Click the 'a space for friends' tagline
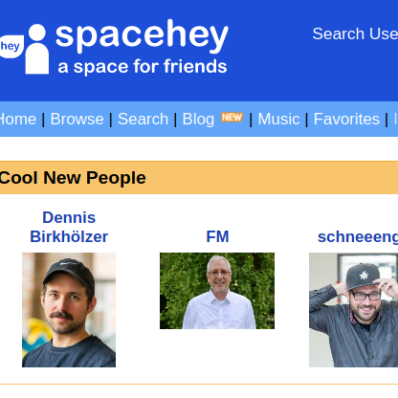The image size is (398, 398). (x=142, y=67)
